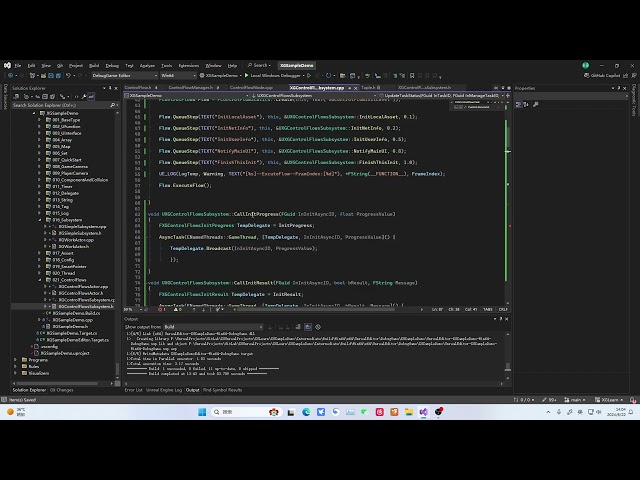Open Microsoft Edge from taskbar
This screenshot has height=480, width=640.
[x=306, y=412]
